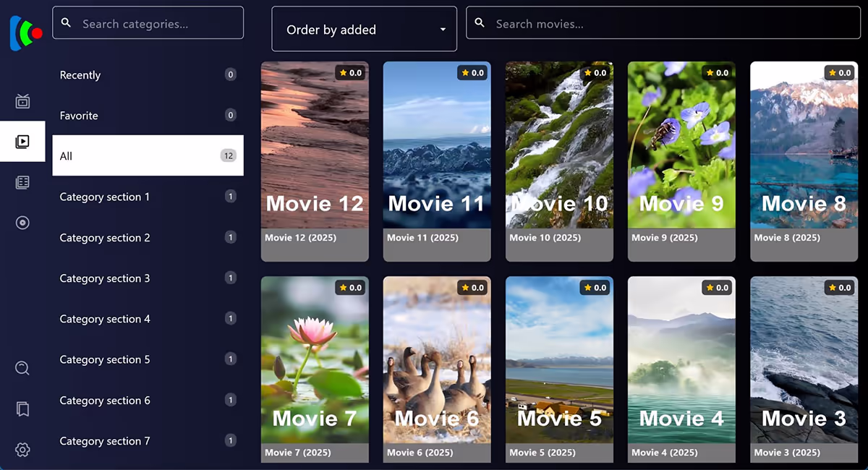The width and height of the screenshot is (868, 470).
Task: Select the Movies library icon in sidebar
Action: coord(22,142)
